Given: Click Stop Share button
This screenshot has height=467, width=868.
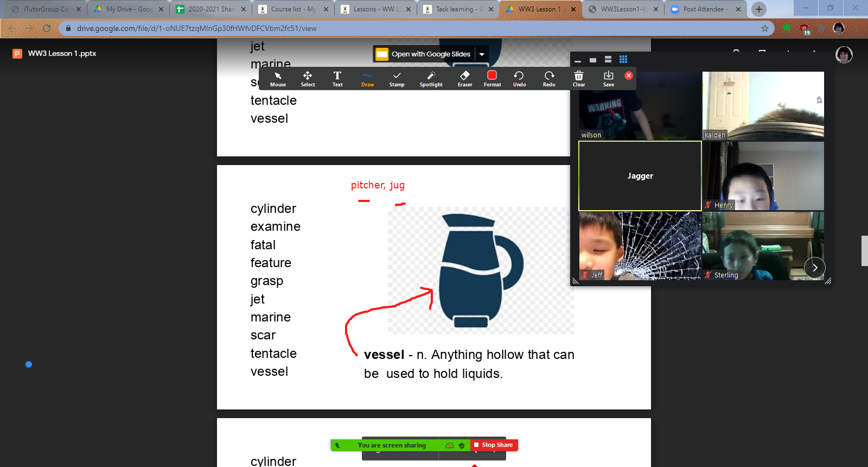Looking at the screenshot, I should [x=494, y=445].
